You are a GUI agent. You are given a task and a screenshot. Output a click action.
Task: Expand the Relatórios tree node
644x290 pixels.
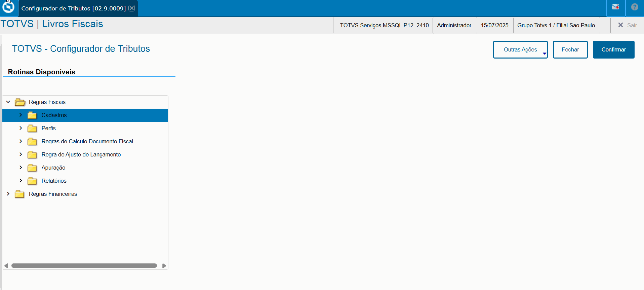tap(21, 181)
